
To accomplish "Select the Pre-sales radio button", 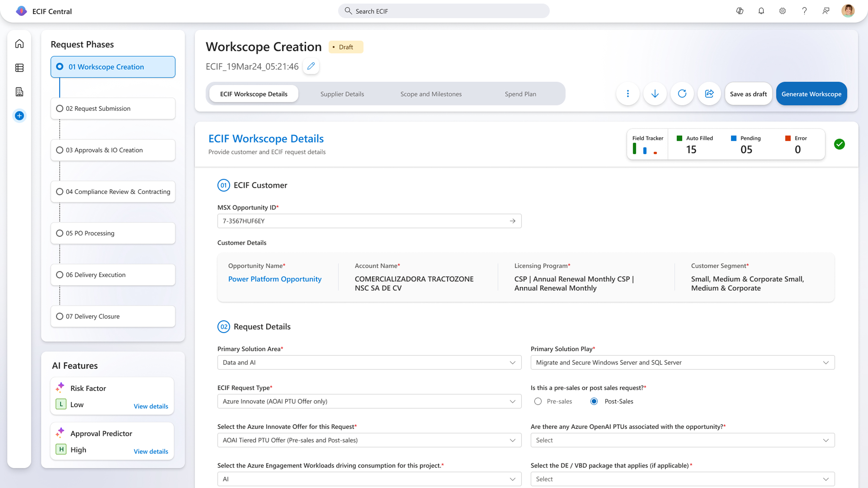I will [x=538, y=401].
